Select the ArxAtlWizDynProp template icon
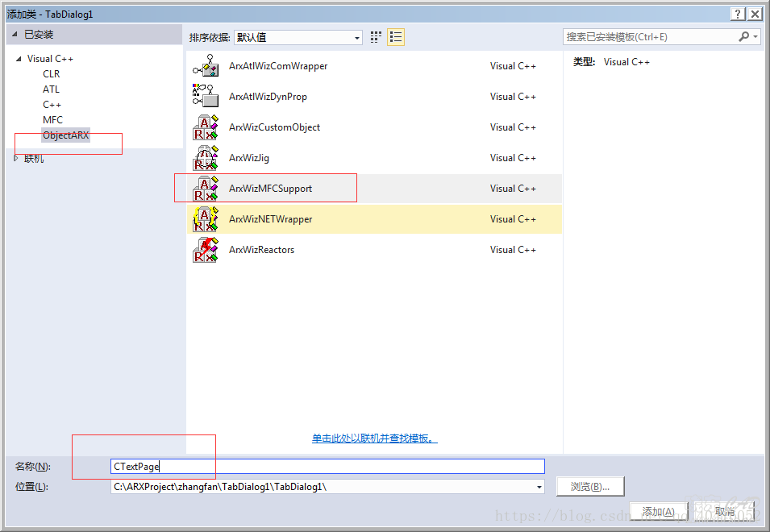Image resolution: width=770 pixels, height=532 pixels. [206, 96]
